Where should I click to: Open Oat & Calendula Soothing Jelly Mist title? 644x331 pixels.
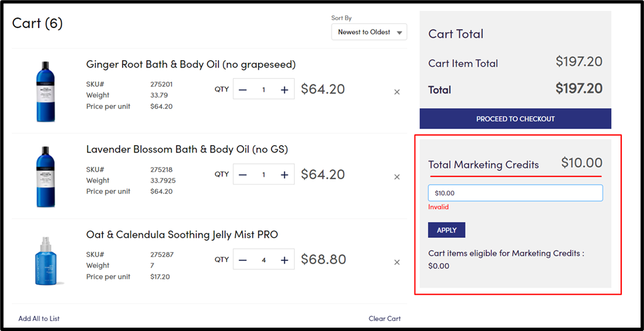(x=182, y=235)
